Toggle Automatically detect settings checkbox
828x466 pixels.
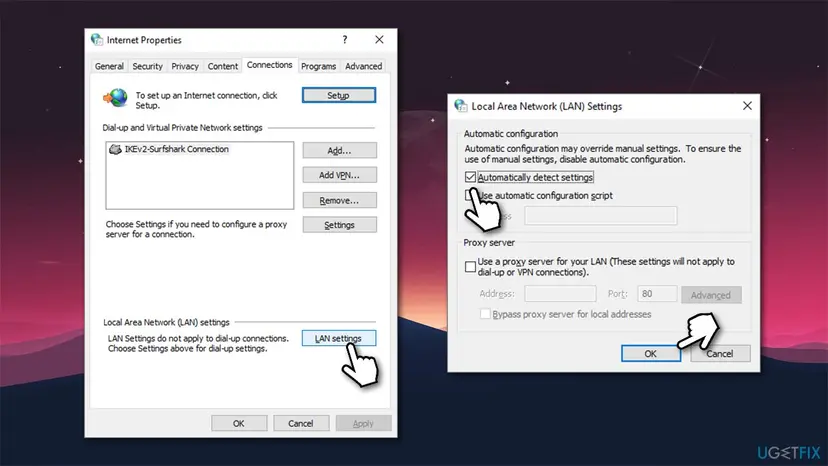(470, 177)
